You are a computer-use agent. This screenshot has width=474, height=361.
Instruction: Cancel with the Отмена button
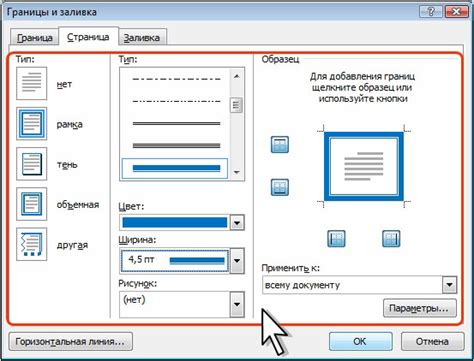[x=432, y=342]
